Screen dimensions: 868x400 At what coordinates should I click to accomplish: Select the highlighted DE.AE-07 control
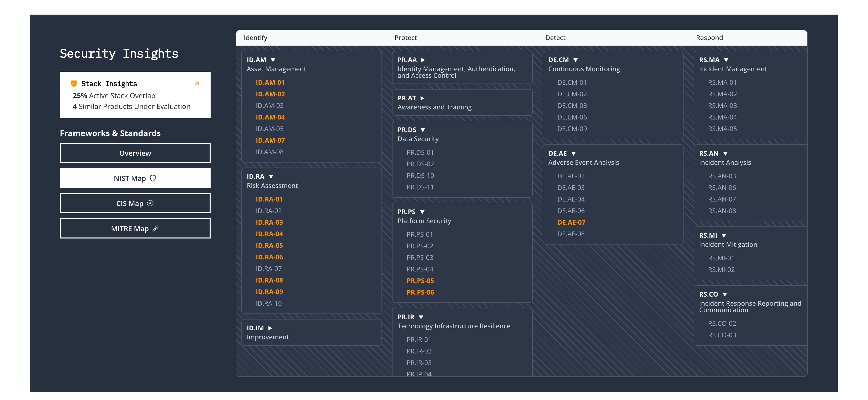point(571,222)
